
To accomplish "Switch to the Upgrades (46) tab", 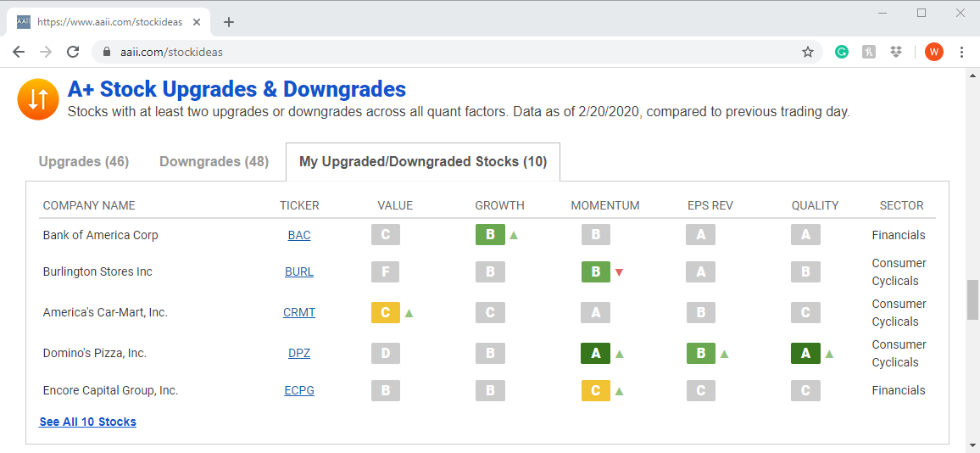I will (84, 162).
